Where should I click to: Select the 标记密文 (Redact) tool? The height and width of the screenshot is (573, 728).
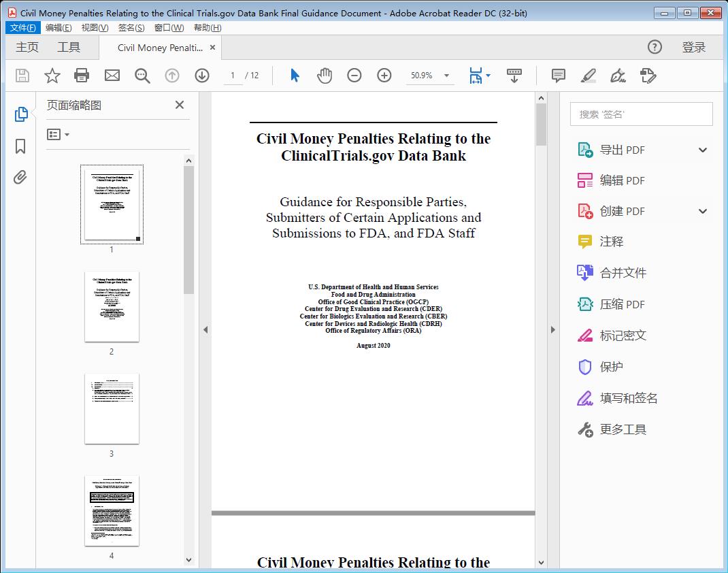tap(623, 335)
